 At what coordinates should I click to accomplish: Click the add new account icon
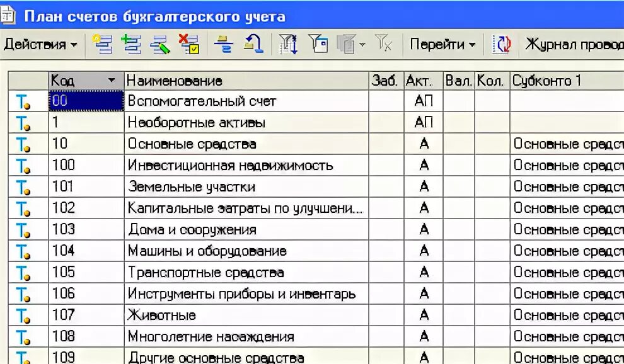(x=102, y=43)
